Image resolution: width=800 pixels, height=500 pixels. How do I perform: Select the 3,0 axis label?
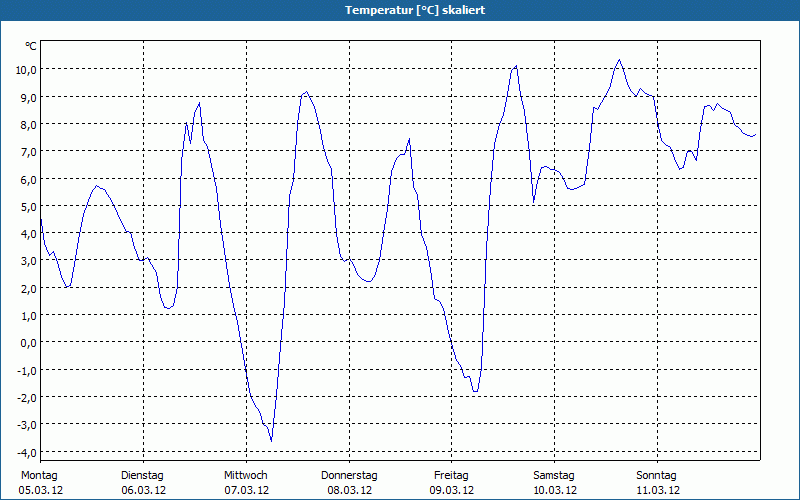click(x=29, y=261)
